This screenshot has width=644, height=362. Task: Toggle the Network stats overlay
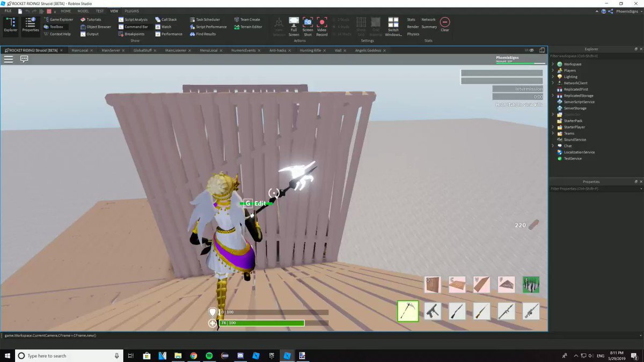(429, 19)
